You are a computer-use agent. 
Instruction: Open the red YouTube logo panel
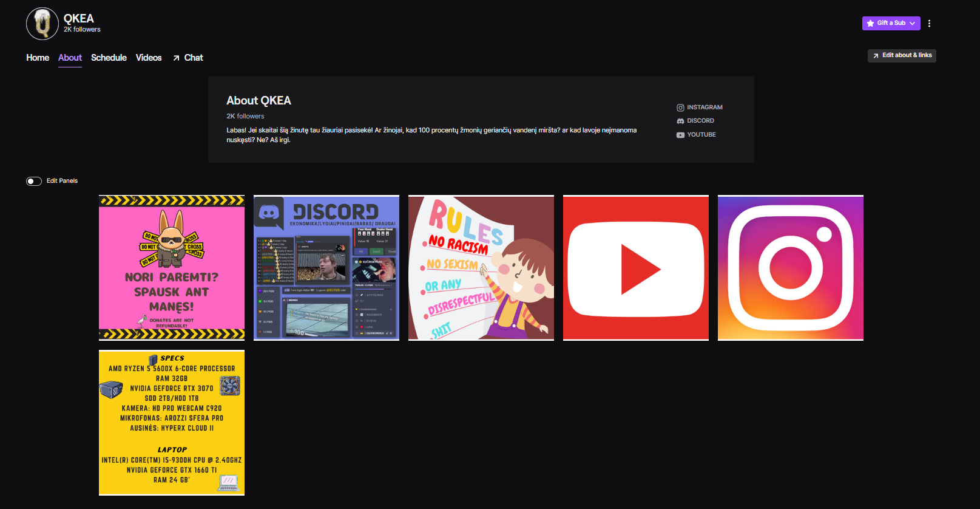[636, 268]
